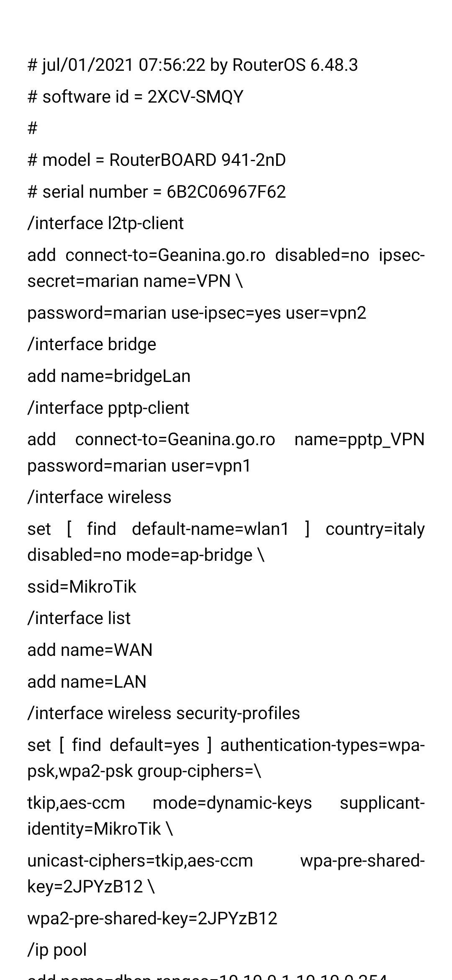Click the add name=LAN line
This screenshot has width=452, height=980.
87,682
